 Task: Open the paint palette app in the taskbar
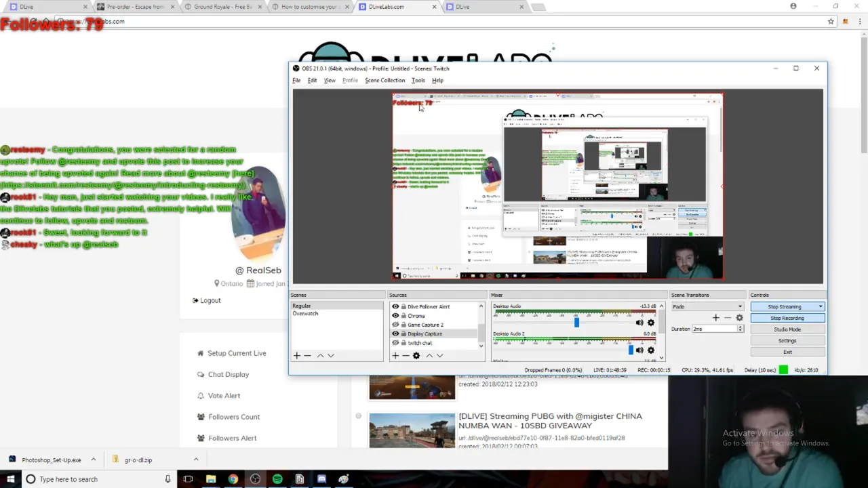point(344,479)
